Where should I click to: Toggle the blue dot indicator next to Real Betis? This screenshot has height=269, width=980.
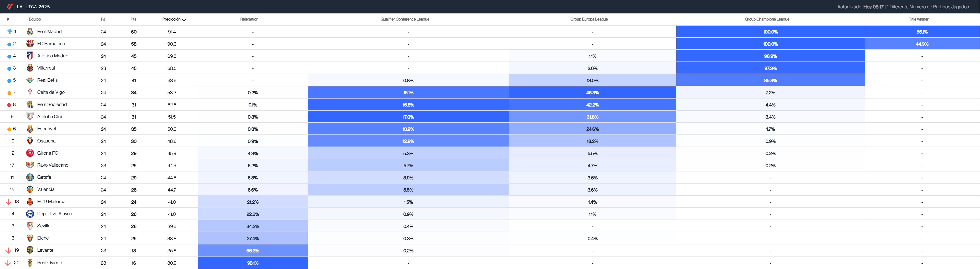point(9,80)
